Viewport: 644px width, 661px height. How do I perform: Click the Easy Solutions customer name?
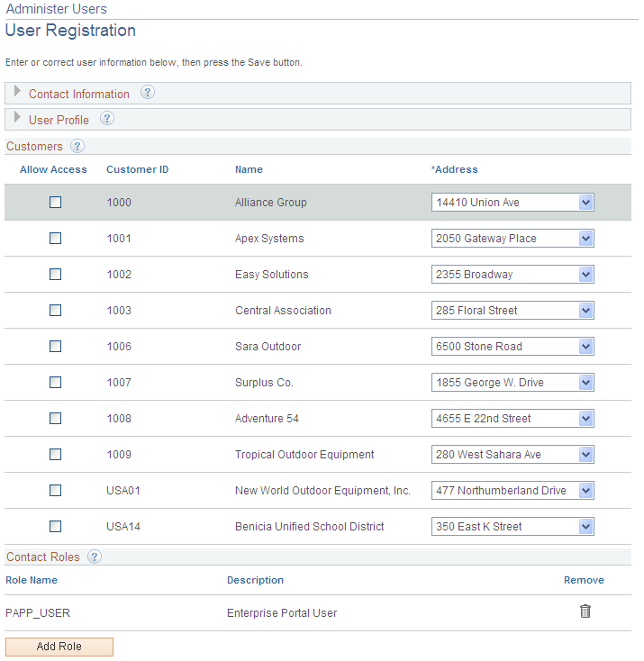272,275
